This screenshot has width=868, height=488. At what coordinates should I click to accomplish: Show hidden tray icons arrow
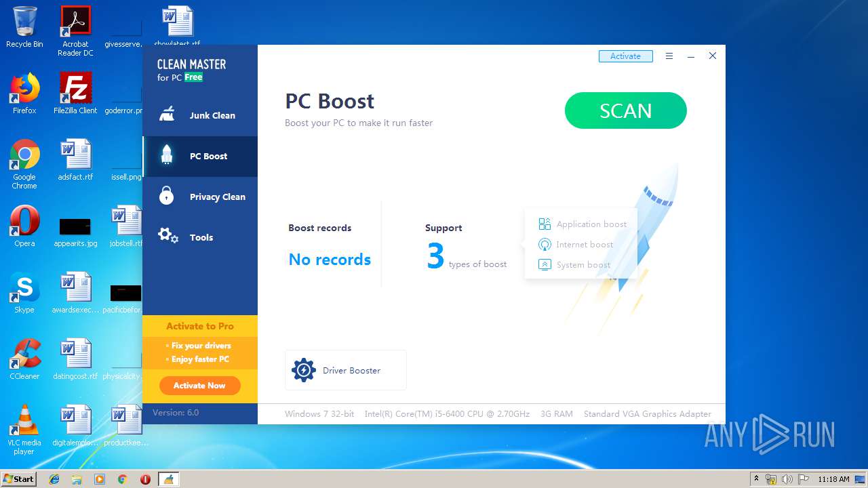757,479
